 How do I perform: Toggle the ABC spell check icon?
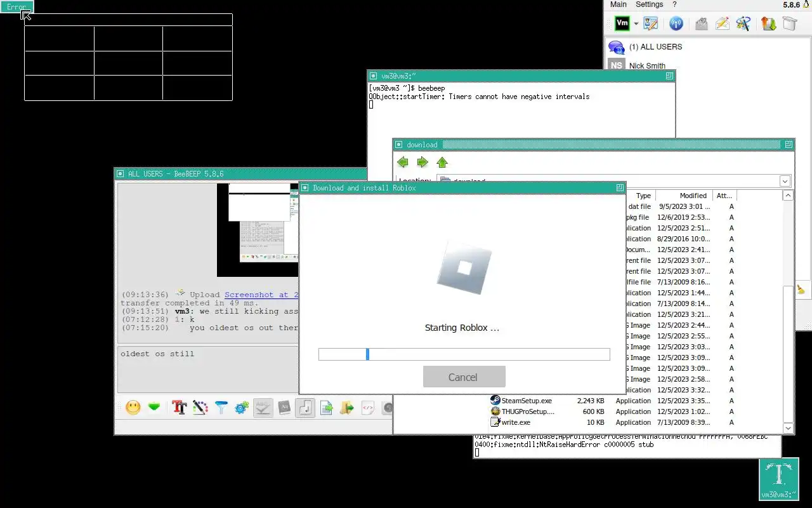[263, 408]
